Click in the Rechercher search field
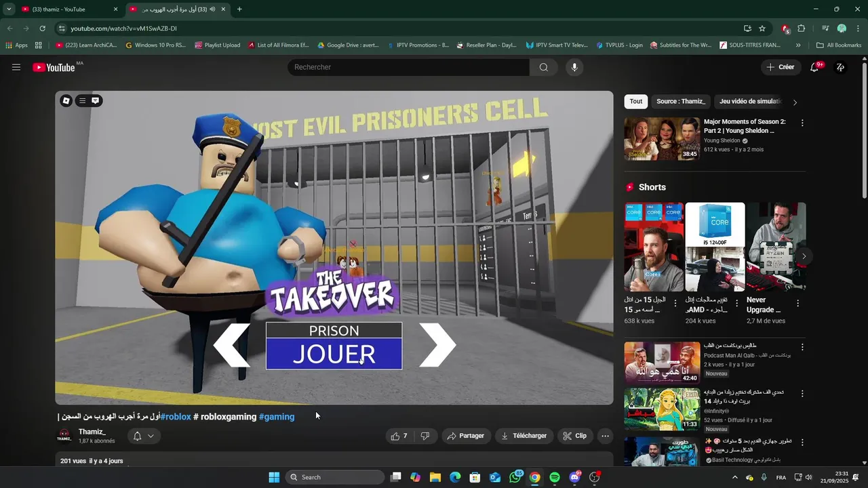 click(x=408, y=67)
